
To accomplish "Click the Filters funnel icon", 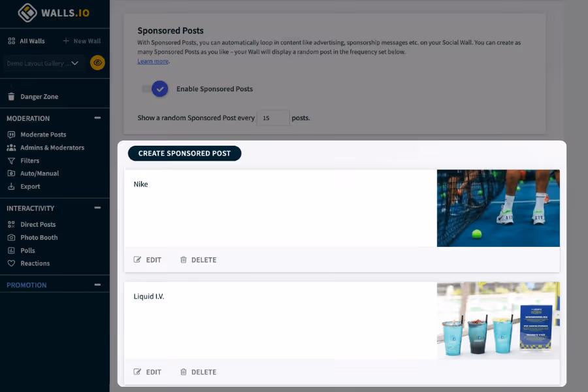I will pos(11,161).
